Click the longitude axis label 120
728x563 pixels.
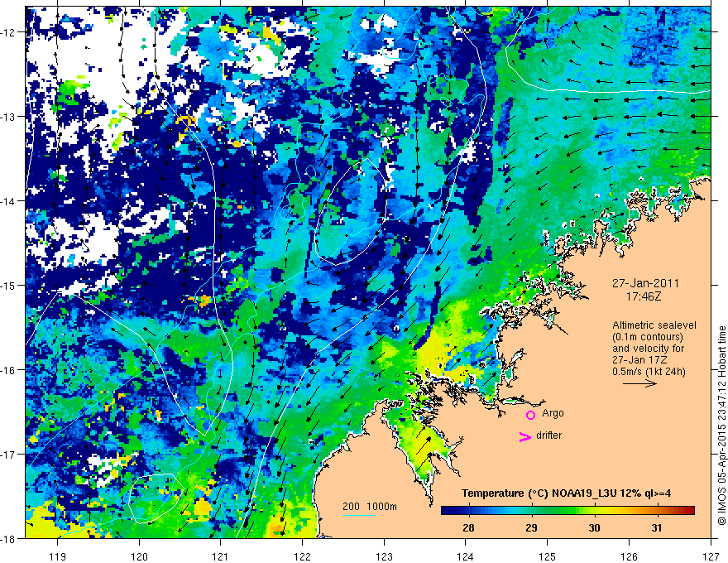coord(139,556)
